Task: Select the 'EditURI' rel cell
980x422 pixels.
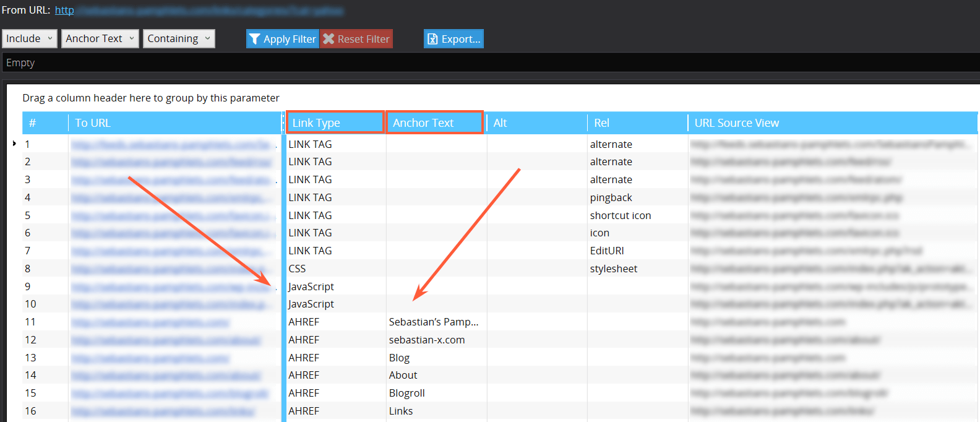Action: click(x=637, y=251)
